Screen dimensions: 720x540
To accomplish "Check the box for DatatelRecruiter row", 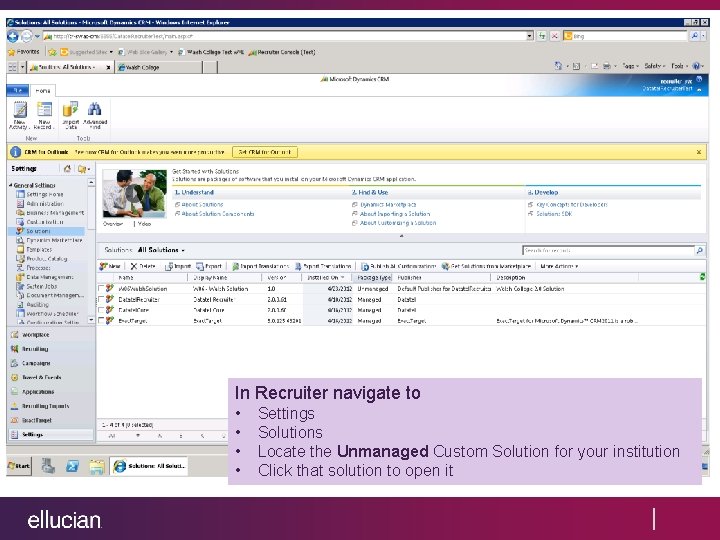I will [101, 299].
